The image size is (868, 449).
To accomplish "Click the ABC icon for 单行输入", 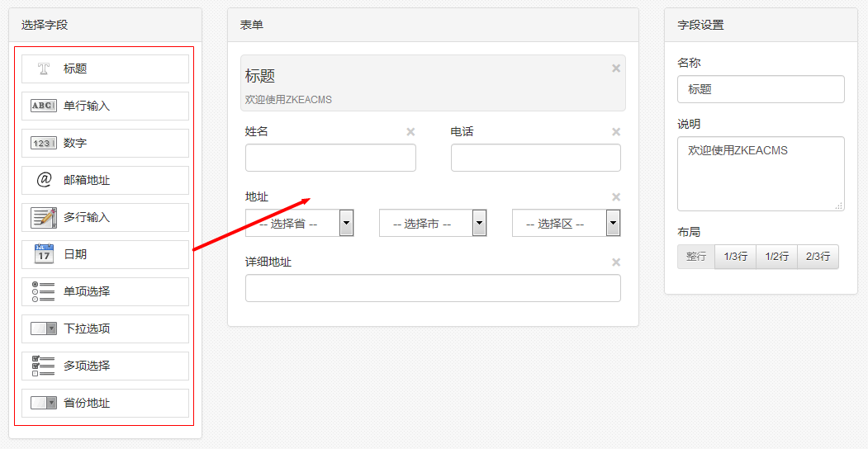I will click(44, 106).
